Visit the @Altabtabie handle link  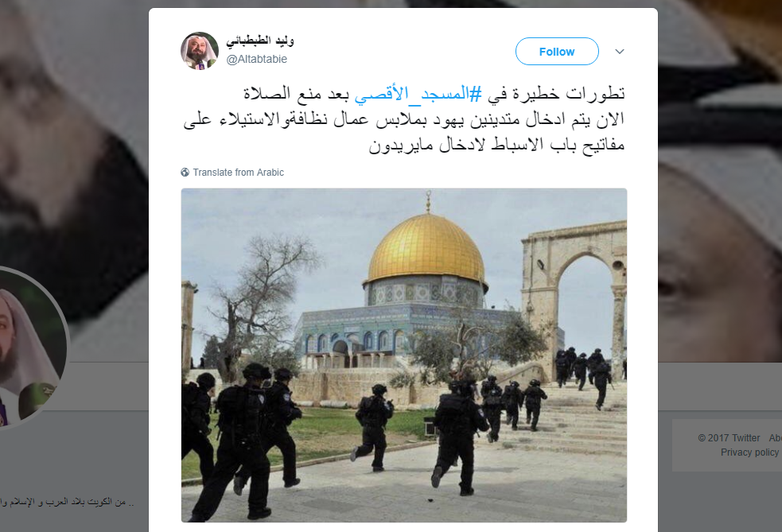257,59
